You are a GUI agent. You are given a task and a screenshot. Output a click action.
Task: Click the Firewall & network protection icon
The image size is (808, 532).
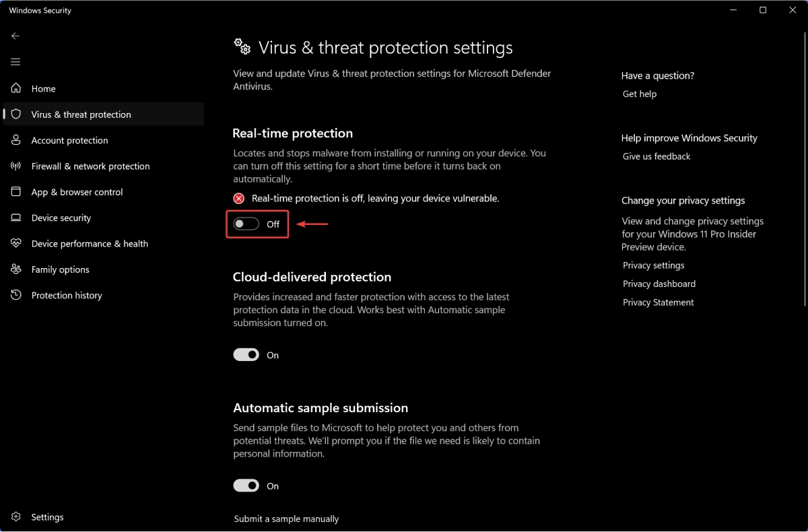[x=16, y=166]
